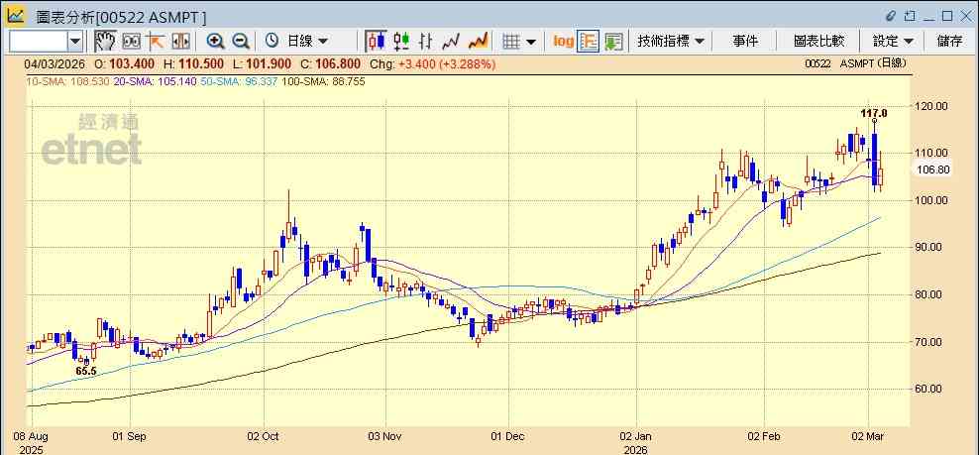Click the 02 Jan date axis label

[x=636, y=435]
